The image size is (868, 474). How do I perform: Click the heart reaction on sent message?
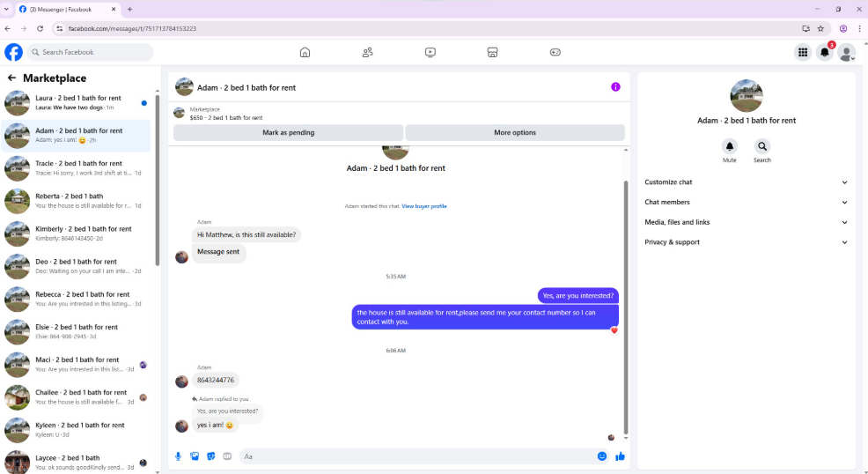point(614,330)
